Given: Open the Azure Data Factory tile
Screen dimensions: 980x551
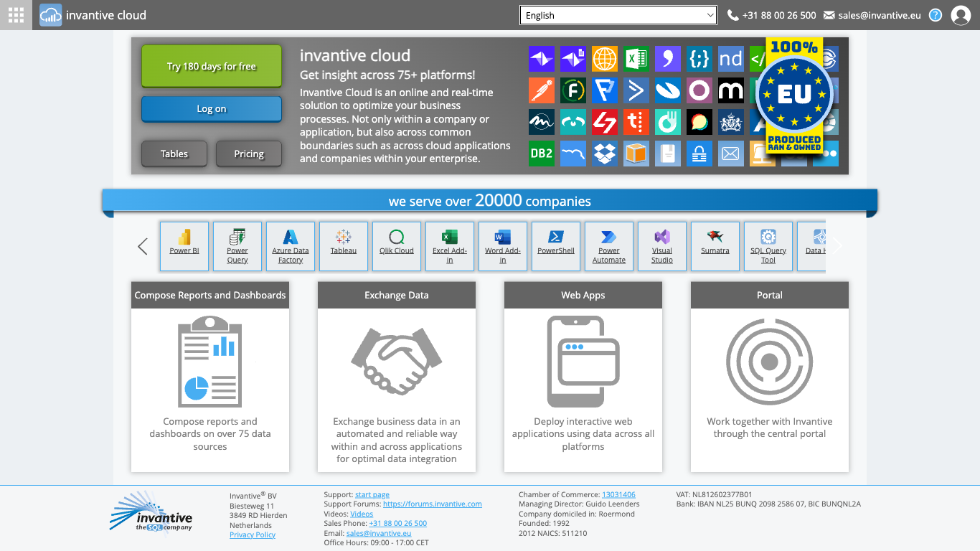Looking at the screenshot, I should pos(291,246).
